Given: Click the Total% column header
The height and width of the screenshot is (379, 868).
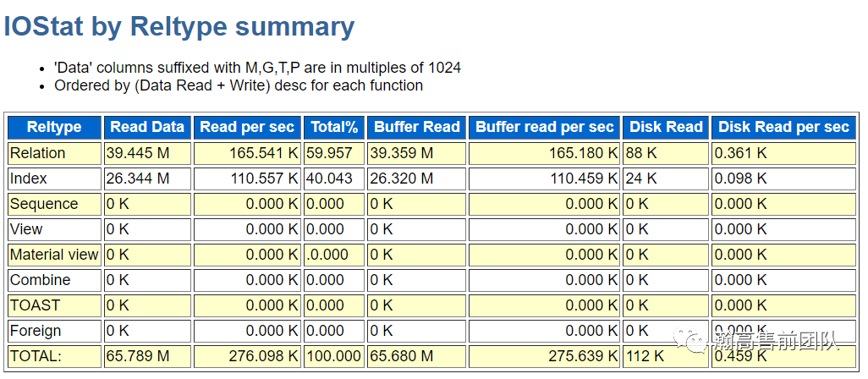Looking at the screenshot, I should tap(334, 127).
